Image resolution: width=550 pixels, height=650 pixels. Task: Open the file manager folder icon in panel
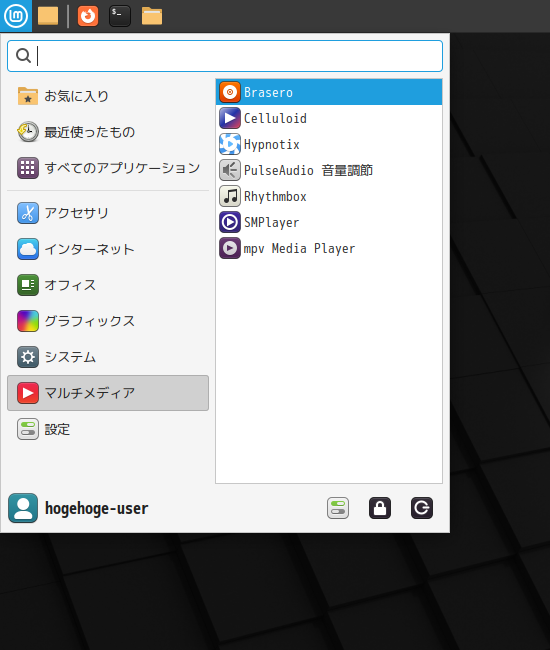pyautogui.click(x=152, y=16)
